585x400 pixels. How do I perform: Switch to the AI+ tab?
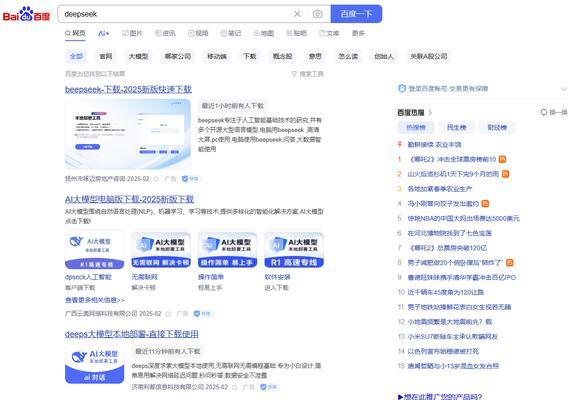pos(104,34)
